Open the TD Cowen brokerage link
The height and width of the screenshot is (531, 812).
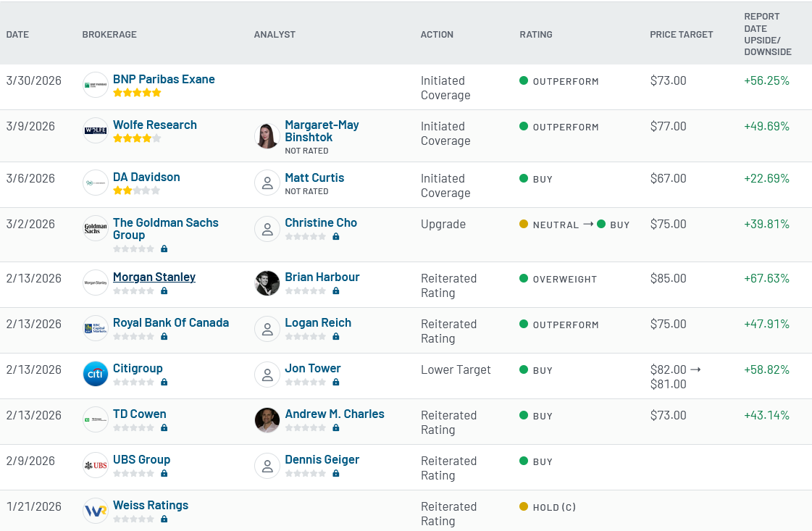(x=140, y=414)
